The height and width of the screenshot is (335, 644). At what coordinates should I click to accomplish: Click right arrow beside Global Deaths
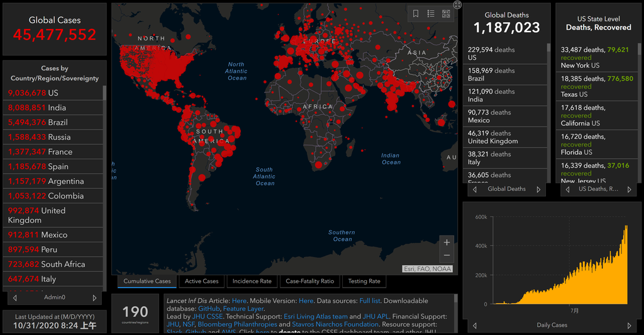(538, 189)
